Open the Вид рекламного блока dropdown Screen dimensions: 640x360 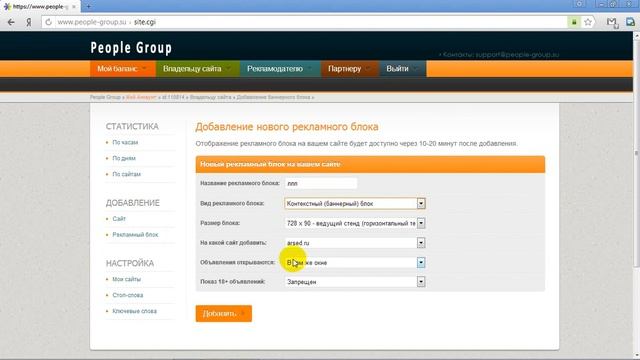click(355, 203)
